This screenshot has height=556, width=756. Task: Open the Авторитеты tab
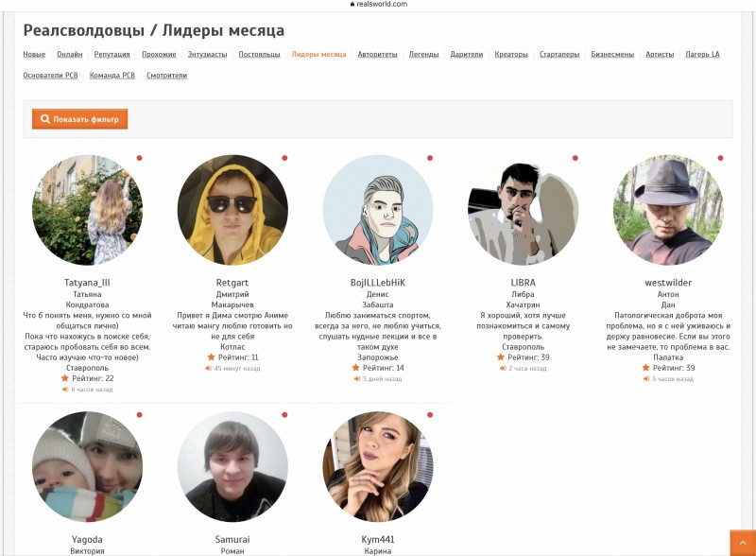click(x=377, y=54)
